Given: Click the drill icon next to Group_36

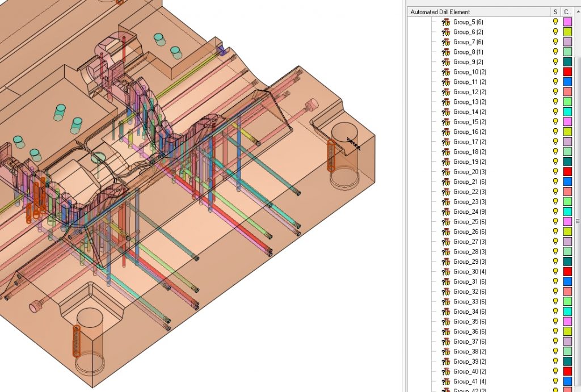Looking at the screenshot, I should click(x=446, y=331).
